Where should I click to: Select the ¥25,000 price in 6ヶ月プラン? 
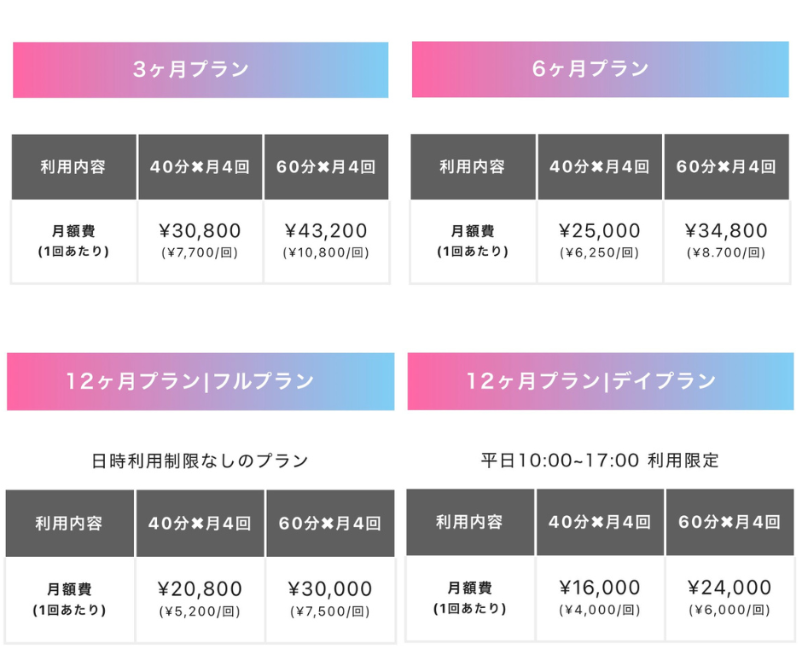click(600, 230)
